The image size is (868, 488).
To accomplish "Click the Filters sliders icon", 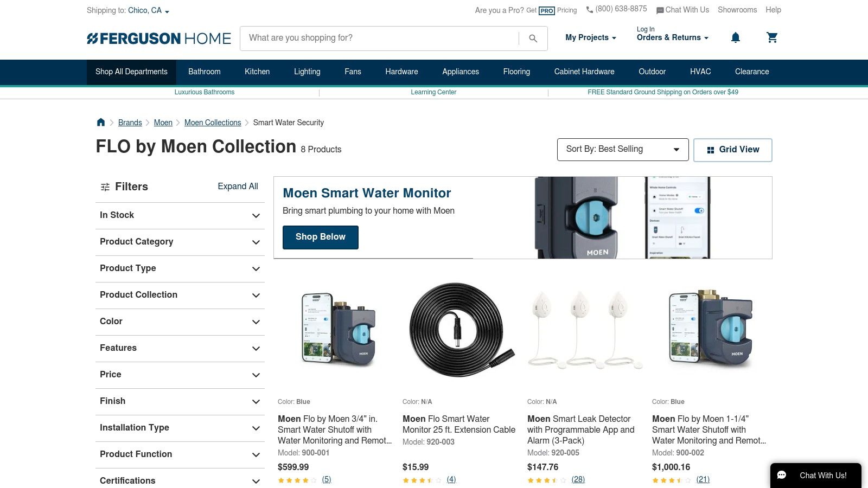I will click(105, 187).
